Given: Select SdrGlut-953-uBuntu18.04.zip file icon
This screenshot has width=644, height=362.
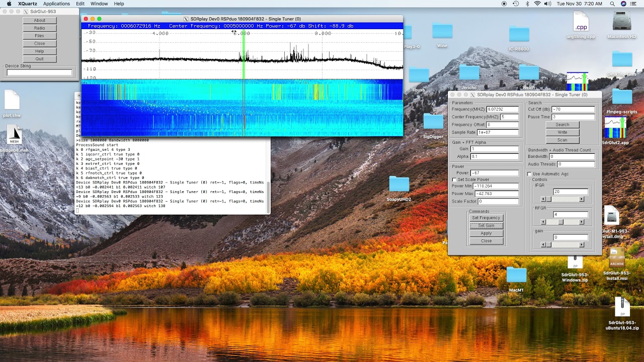Looking at the screenshot, I should pos(622,307).
